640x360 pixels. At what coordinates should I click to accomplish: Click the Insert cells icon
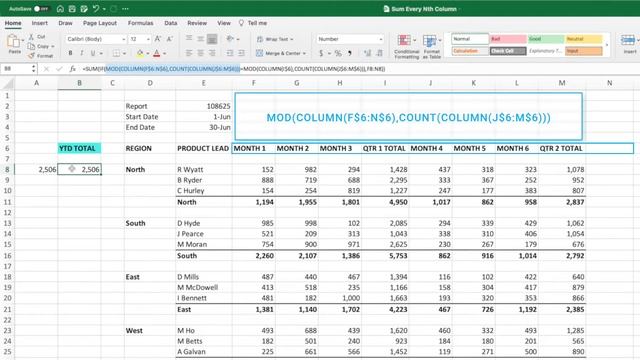(x=628, y=40)
